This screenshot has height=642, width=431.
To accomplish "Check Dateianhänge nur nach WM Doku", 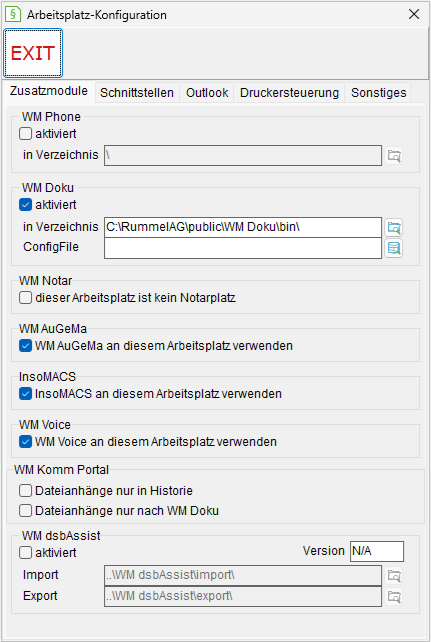I will pos(25,511).
